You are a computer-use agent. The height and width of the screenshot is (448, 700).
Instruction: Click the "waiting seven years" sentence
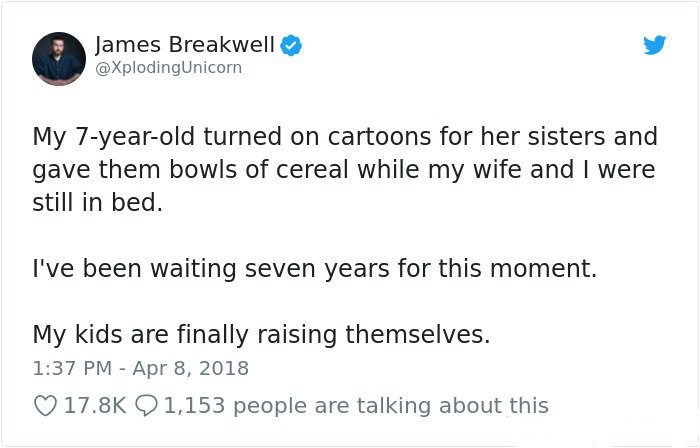coord(315,269)
